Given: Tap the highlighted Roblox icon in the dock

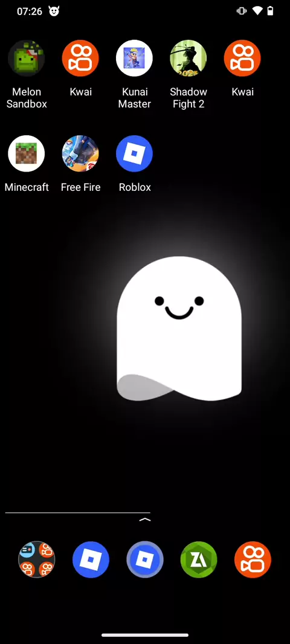Looking at the screenshot, I should 144,559.
